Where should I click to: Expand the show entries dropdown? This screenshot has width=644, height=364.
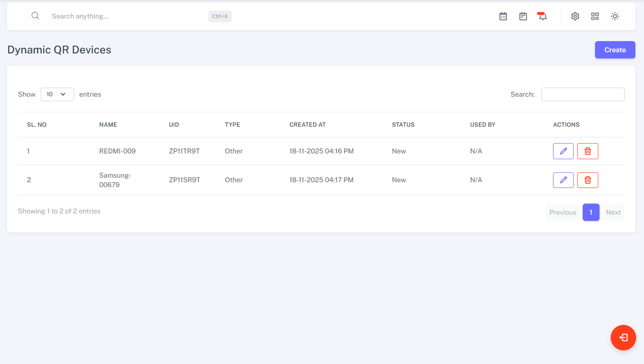(x=57, y=94)
